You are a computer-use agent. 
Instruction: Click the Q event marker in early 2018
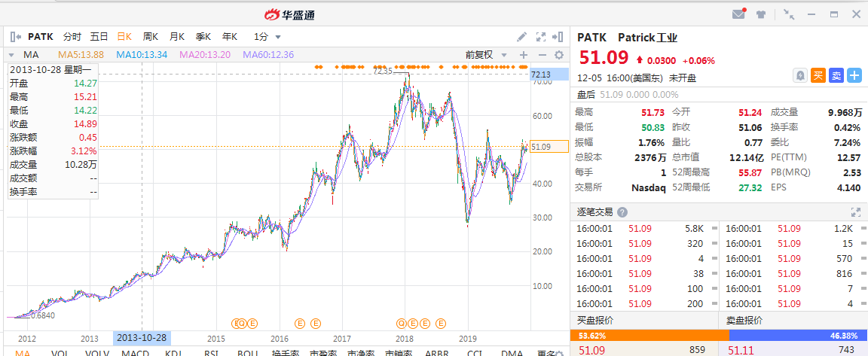[x=402, y=324]
